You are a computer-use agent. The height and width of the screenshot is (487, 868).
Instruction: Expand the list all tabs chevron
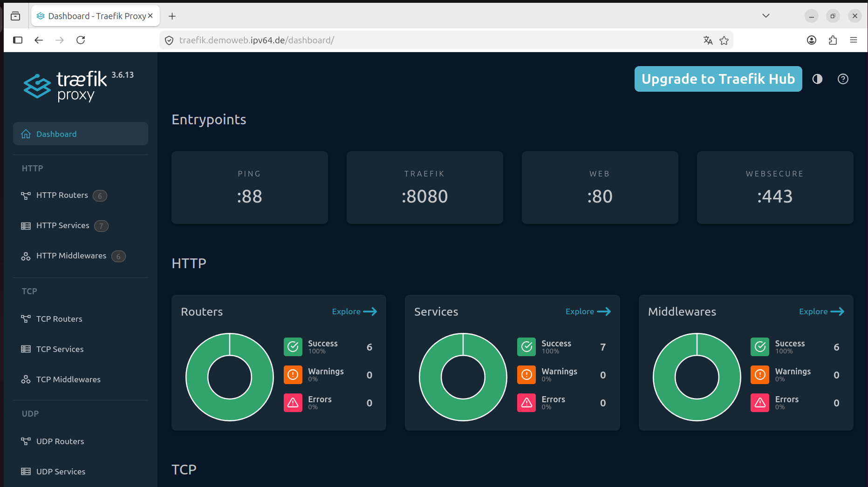(766, 16)
